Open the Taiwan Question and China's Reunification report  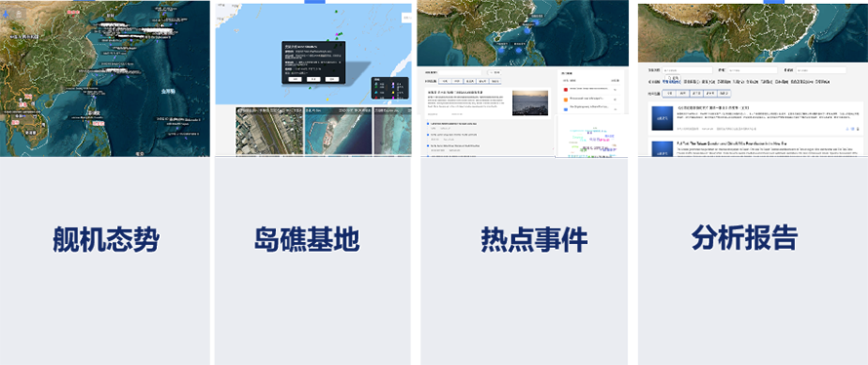pyautogui.click(x=731, y=143)
